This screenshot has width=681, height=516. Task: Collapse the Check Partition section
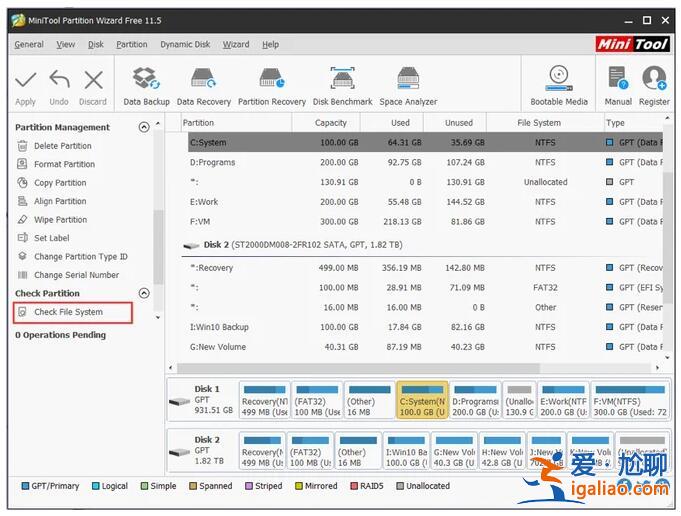coord(144,293)
